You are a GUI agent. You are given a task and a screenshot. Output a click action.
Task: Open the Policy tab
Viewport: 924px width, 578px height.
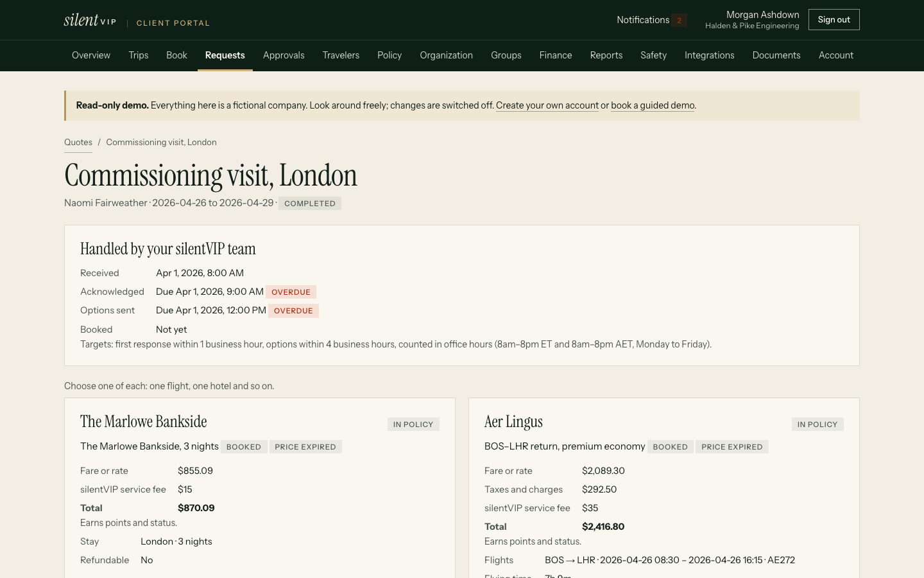[389, 55]
